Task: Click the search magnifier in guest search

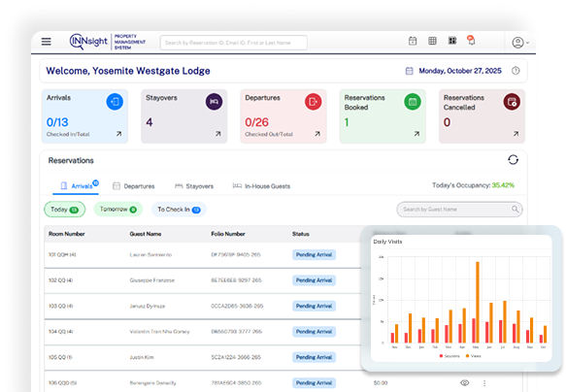Action: (x=515, y=210)
